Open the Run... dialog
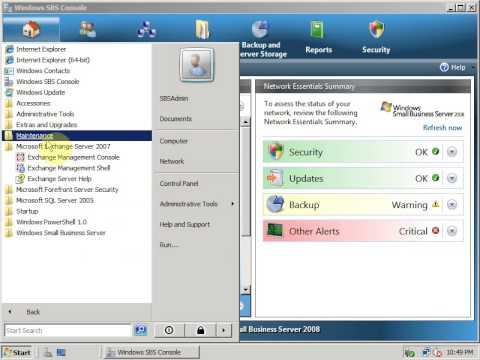 click(169, 245)
